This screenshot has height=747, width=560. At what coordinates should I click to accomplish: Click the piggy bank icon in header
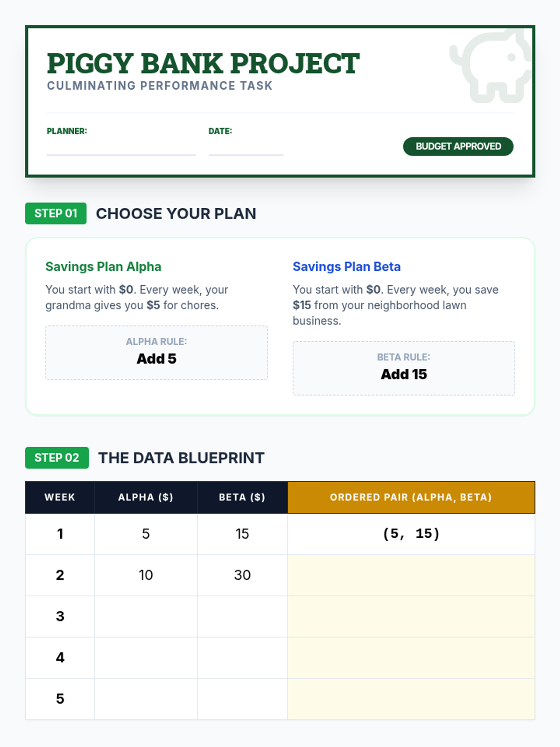pos(491,65)
